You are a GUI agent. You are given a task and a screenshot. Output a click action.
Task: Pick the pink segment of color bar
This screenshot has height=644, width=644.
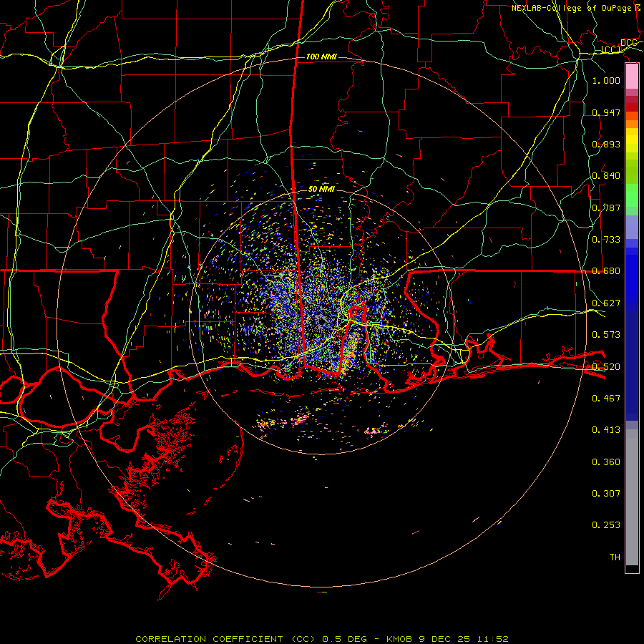(632, 77)
